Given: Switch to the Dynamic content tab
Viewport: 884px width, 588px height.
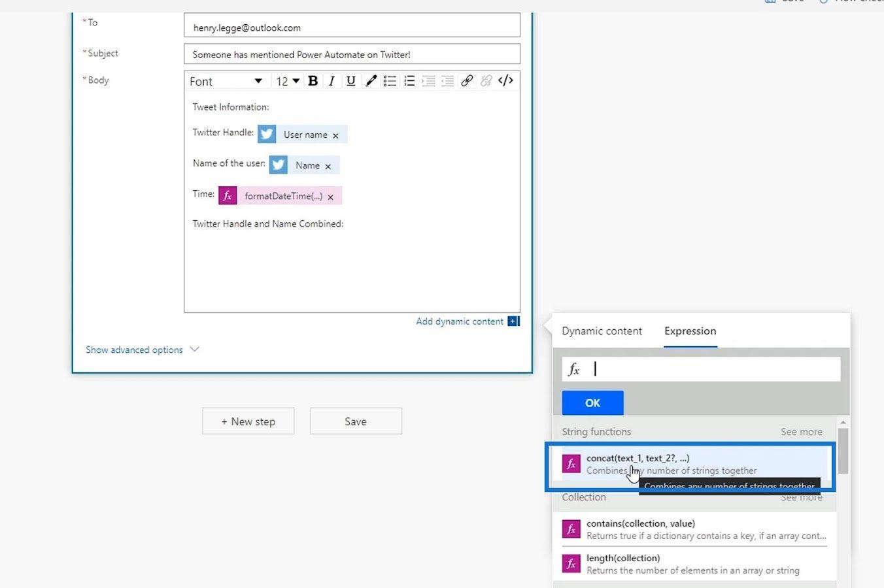Looking at the screenshot, I should tap(602, 331).
